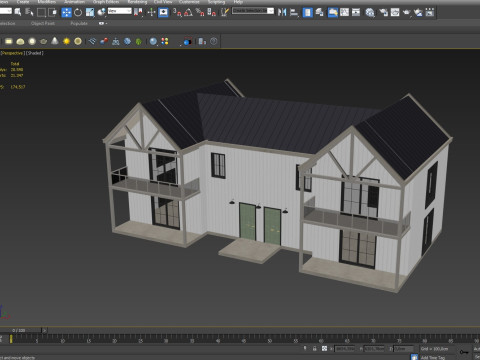This screenshot has height=360, width=480.
Task: Click the Shaded viewport label menu
Action: coord(35,53)
